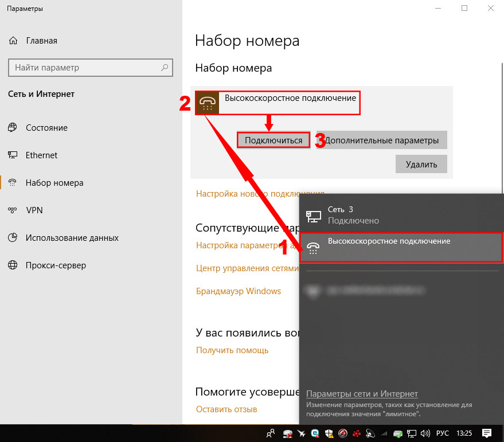Viewport: 504px width, 442px height.
Task: Click the disconnected drive tray icon
Action: [x=288, y=434]
